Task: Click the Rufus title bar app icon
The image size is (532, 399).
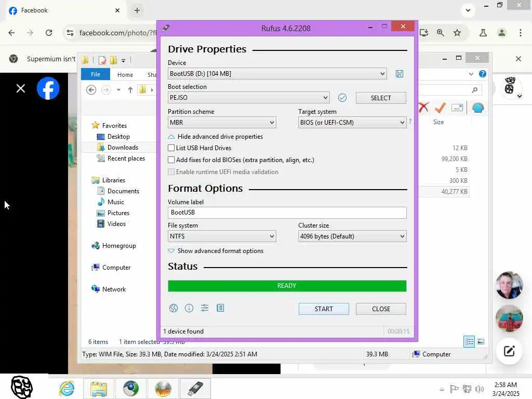Action: click(x=166, y=28)
